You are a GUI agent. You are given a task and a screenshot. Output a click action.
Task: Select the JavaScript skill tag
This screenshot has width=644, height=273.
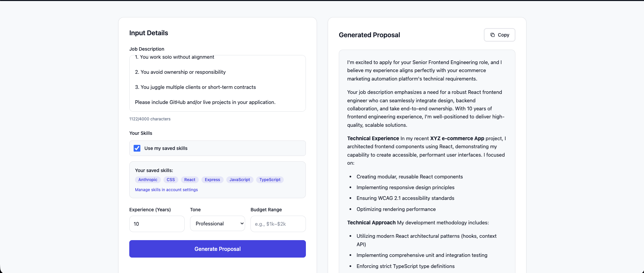click(x=240, y=180)
